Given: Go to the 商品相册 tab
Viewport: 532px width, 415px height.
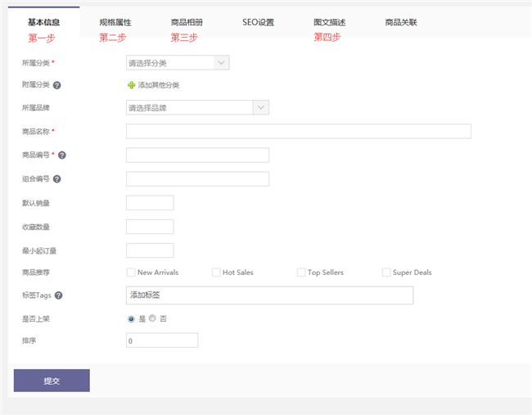Looking at the screenshot, I should coord(187,22).
